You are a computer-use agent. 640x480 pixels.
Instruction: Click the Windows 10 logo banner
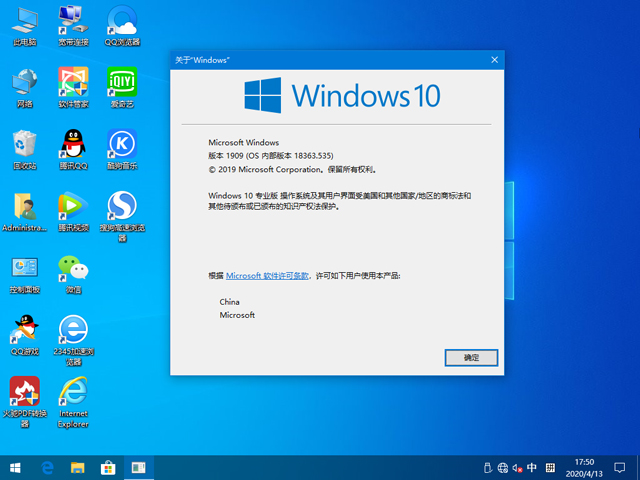click(342, 96)
